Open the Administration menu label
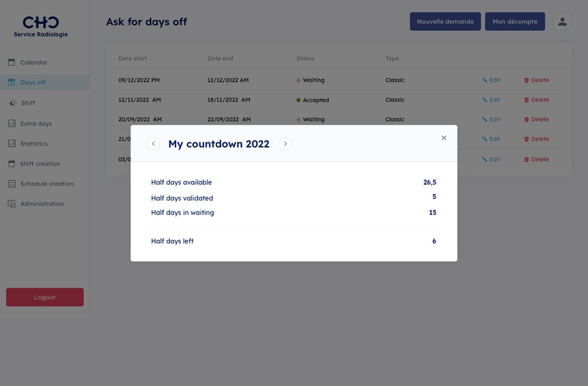 pyautogui.click(x=42, y=204)
